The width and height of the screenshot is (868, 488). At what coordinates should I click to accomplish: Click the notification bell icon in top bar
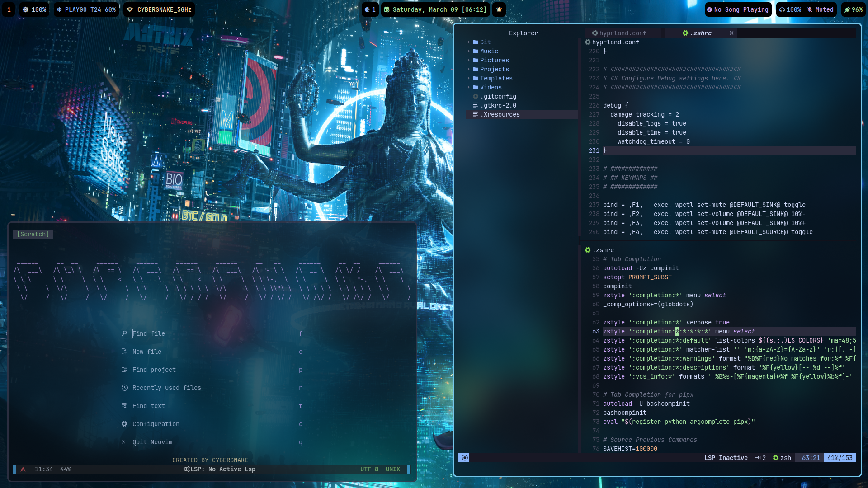coord(499,9)
